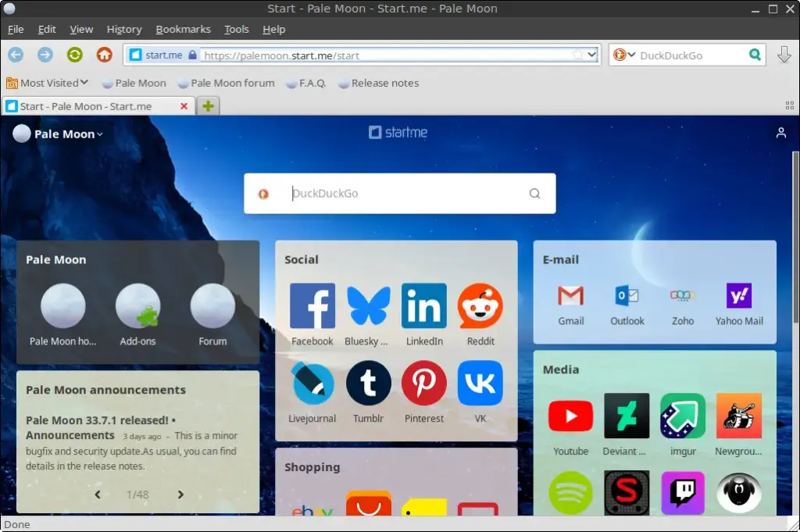Go forward with the Forward arrow
This screenshot has height=532, width=800.
(45, 55)
